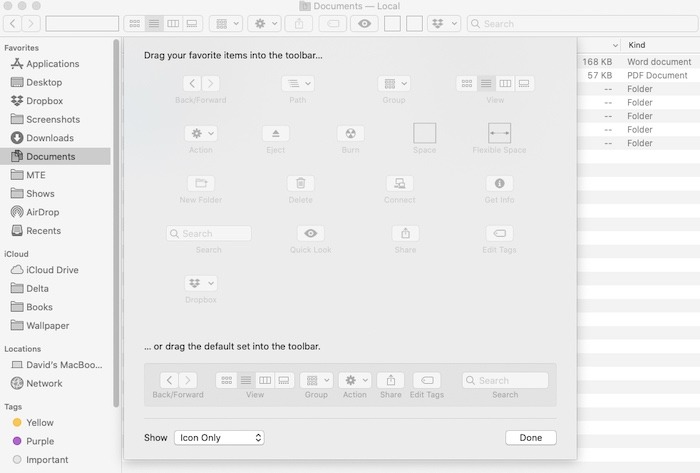Image resolution: width=700 pixels, height=473 pixels.
Task: Open the Show Icon Only dropdown
Action: tap(219, 438)
